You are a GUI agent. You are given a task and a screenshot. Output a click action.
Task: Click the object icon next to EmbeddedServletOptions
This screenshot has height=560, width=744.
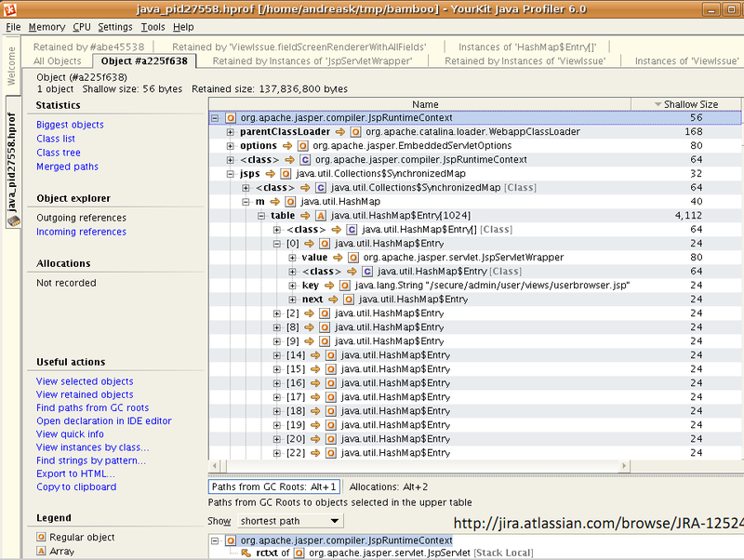coord(302,146)
